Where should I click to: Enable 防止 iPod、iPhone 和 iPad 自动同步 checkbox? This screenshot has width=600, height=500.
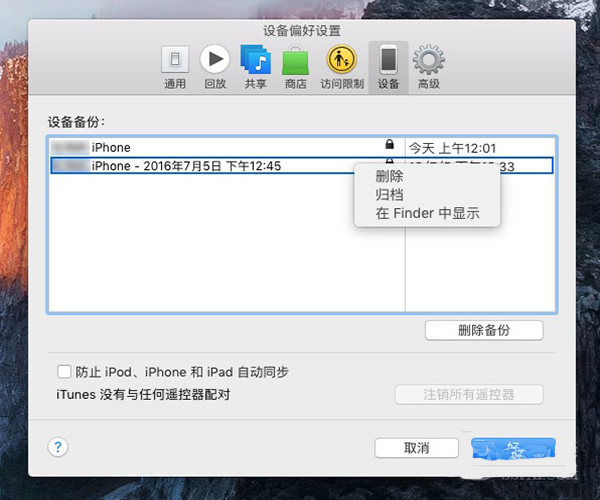coord(65,372)
